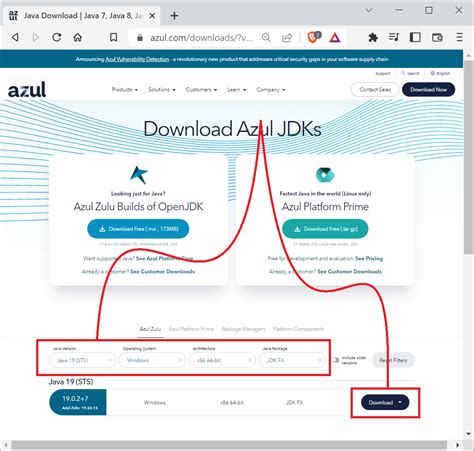The height and width of the screenshot is (451, 474).
Task: Toggle the Include older versions switch
Action: [x=336, y=360]
